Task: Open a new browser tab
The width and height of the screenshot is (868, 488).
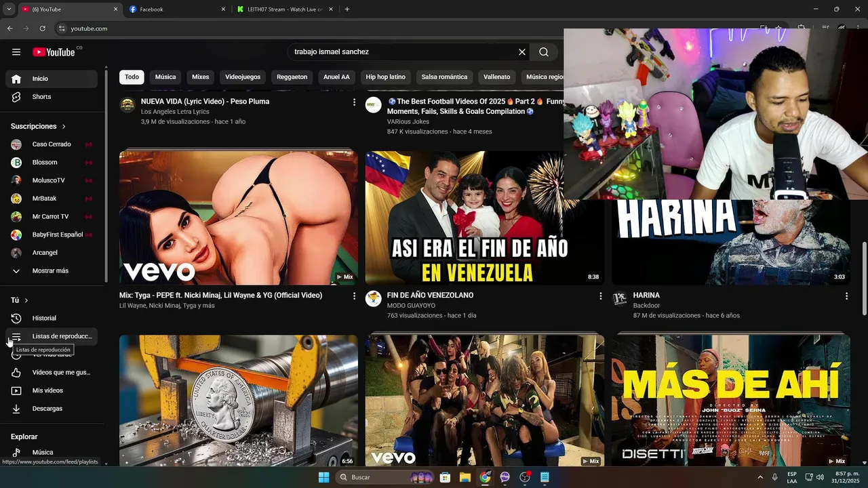Action: click(347, 9)
